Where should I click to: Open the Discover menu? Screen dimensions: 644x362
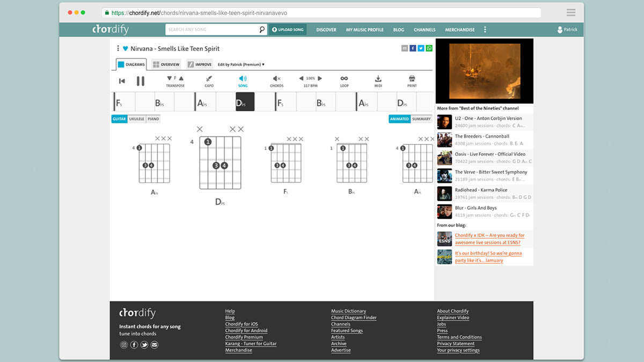[326, 29]
